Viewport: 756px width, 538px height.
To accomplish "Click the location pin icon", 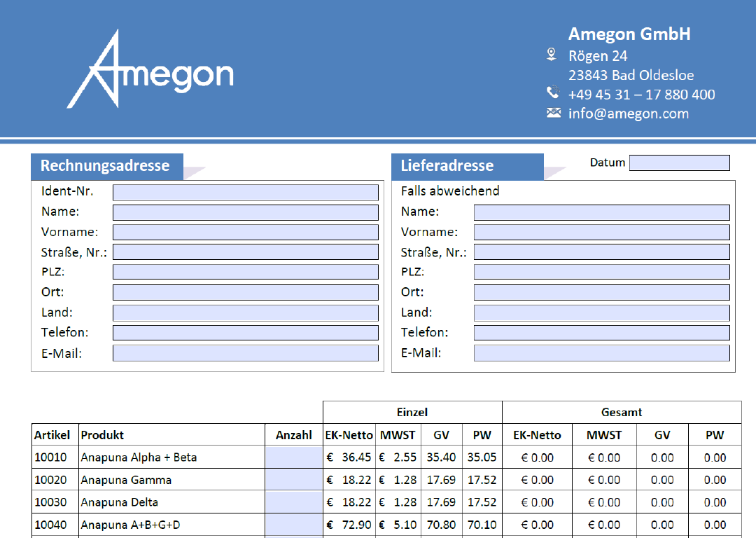I will (x=552, y=55).
